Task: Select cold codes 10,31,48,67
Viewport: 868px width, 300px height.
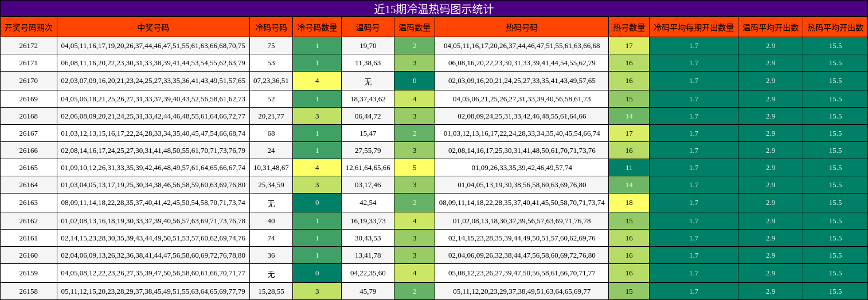Action: tap(271, 168)
